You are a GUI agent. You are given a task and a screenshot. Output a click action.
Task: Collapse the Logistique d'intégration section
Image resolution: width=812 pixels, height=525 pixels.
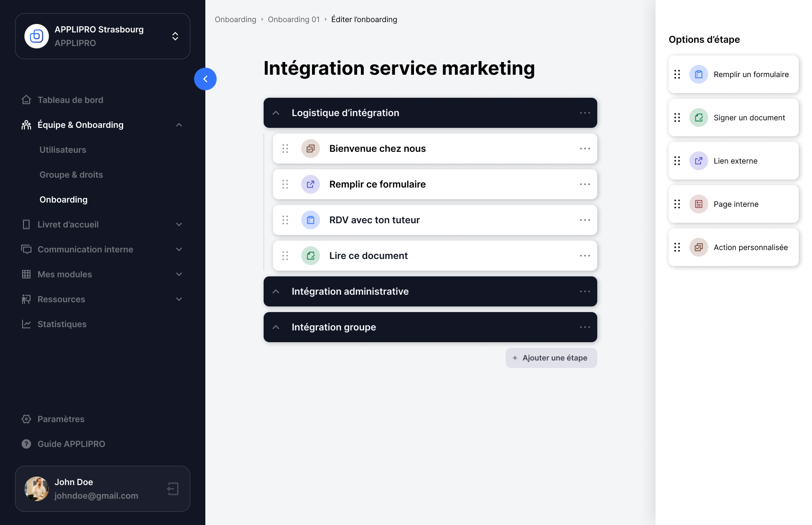pyautogui.click(x=276, y=113)
